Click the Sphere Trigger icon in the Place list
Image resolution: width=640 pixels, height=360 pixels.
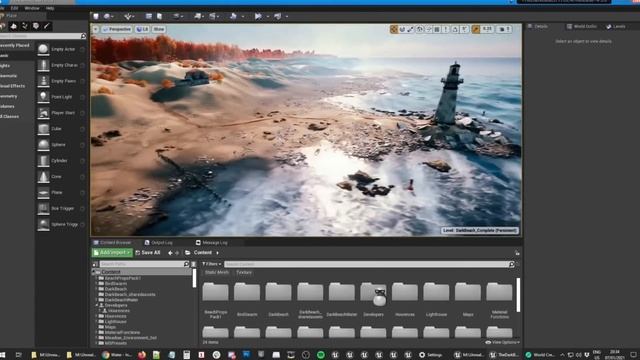coord(43,224)
